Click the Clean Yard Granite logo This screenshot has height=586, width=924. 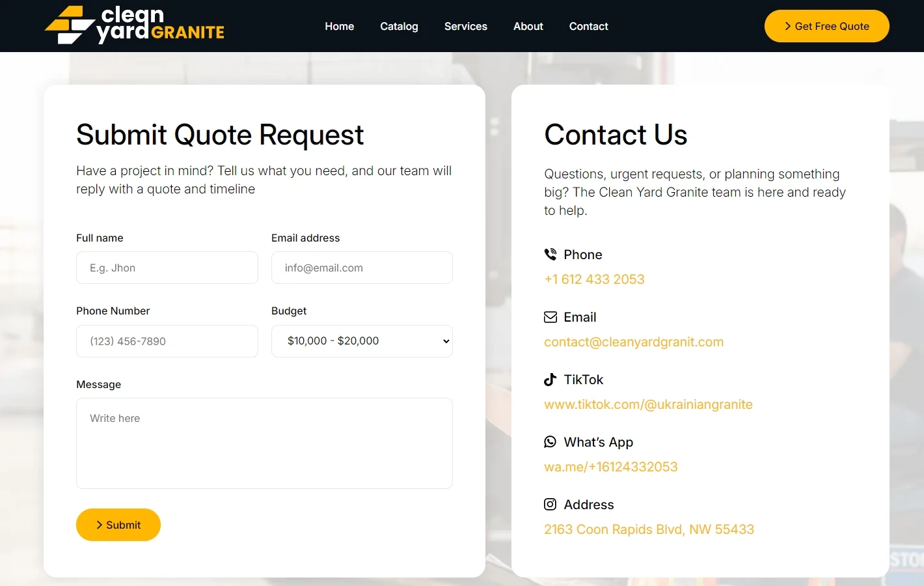click(x=134, y=25)
